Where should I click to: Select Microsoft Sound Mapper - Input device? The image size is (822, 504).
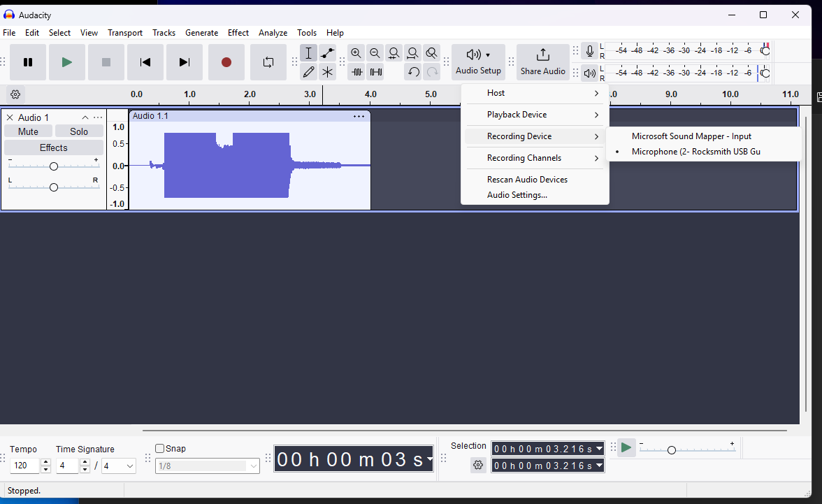coord(703,136)
